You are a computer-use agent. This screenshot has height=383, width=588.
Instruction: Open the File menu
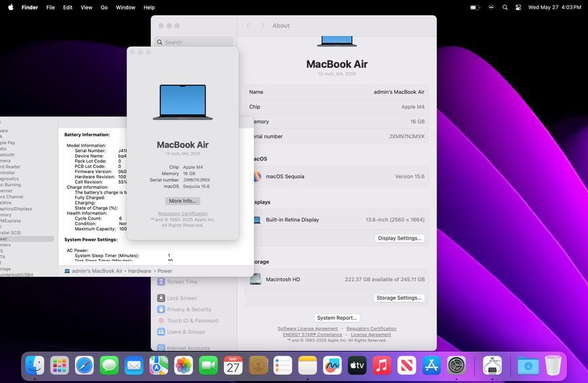(50, 7)
